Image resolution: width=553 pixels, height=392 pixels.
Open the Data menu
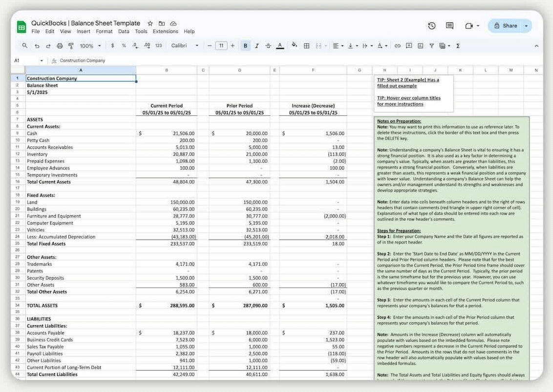pos(124,31)
